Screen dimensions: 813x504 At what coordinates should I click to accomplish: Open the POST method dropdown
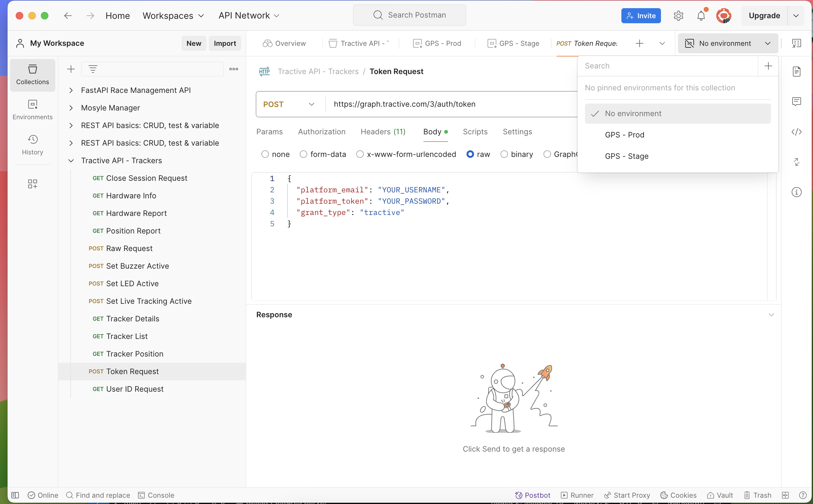pyautogui.click(x=289, y=104)
